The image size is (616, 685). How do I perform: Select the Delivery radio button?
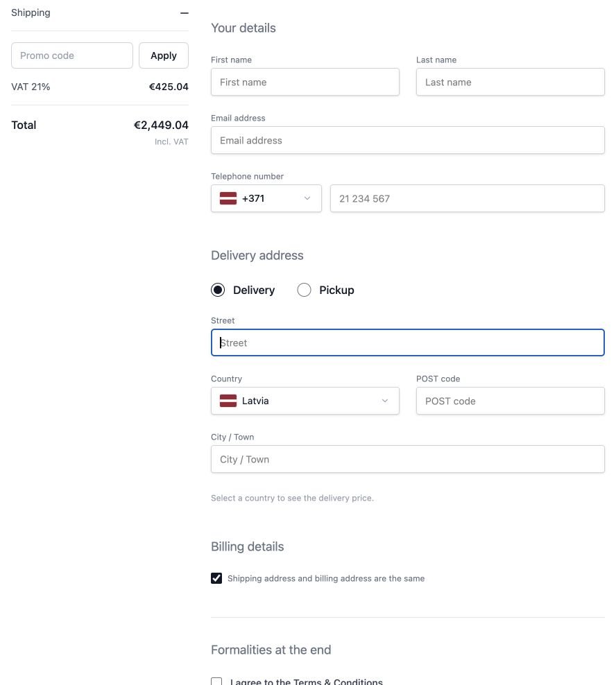click(218, 290)
